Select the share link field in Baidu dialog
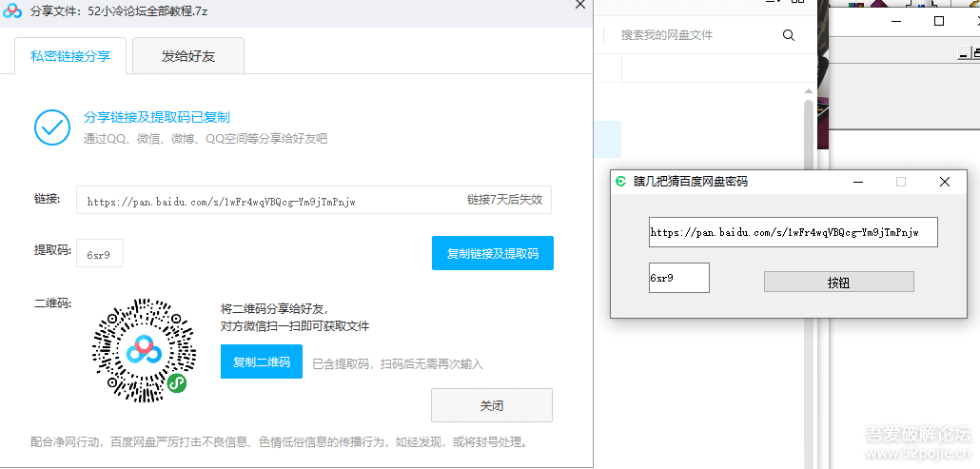This screenshot has width=980, height=469. pos(314,200)
